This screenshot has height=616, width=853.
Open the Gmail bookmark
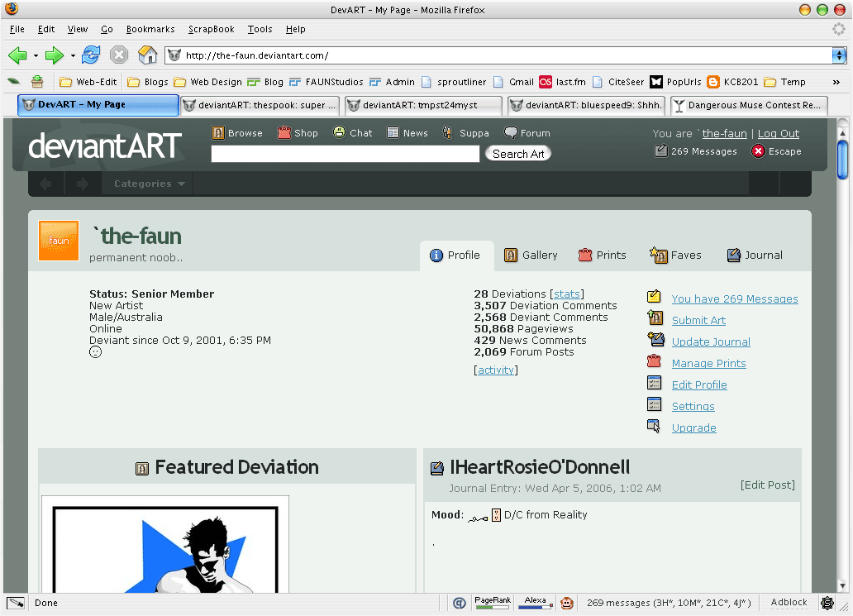pyautogui.click(x=513, y=82)
